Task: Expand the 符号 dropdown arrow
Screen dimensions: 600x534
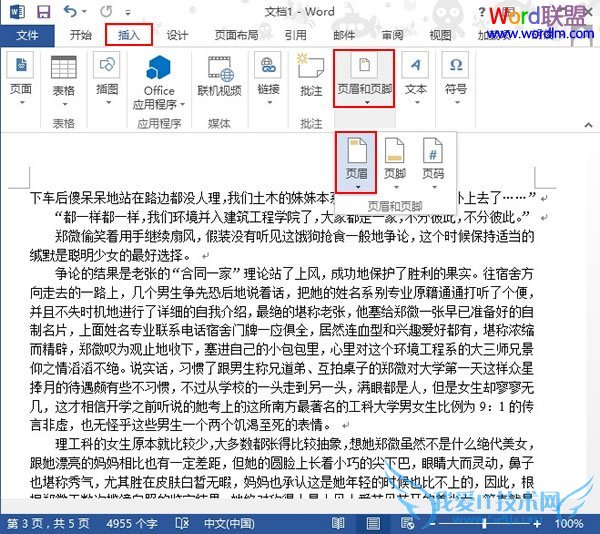Action: tap(457, 103)
